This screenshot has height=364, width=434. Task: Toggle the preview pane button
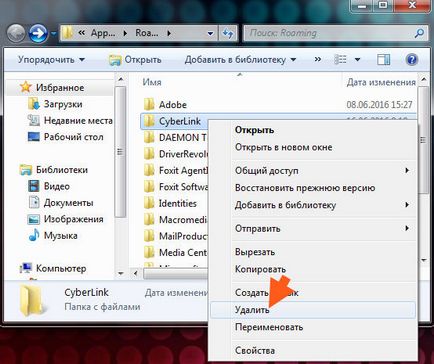[x=383, y=60]
